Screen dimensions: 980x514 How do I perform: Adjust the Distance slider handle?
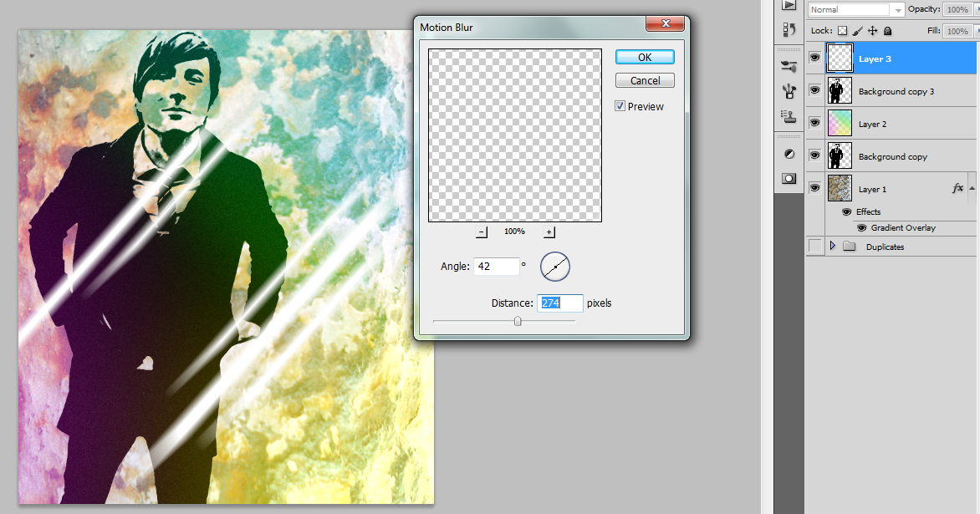pos(518,321)
